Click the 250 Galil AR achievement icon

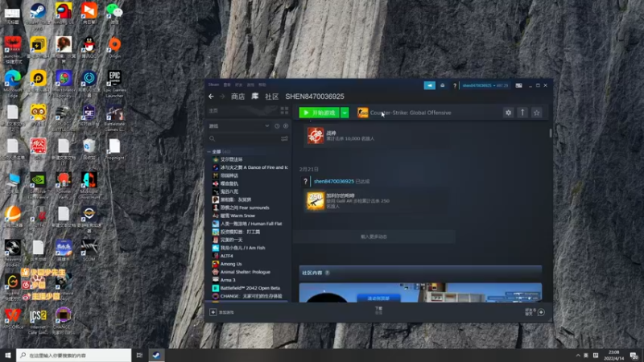(x=316, y=201)
